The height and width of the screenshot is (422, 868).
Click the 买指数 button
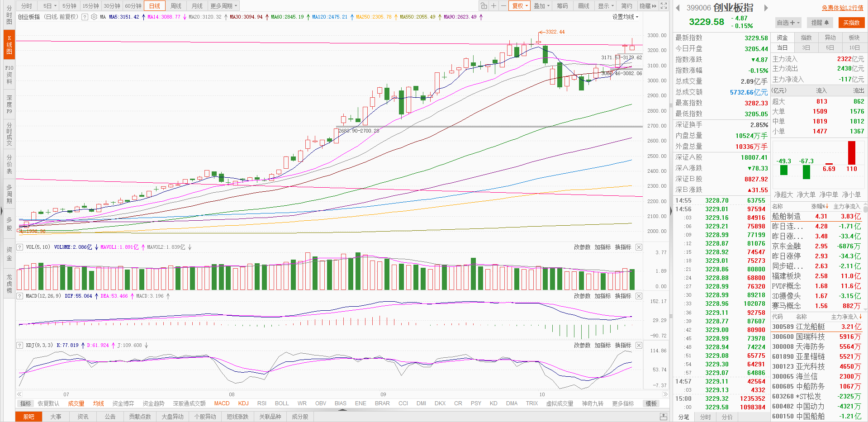(x=851, y=23)
